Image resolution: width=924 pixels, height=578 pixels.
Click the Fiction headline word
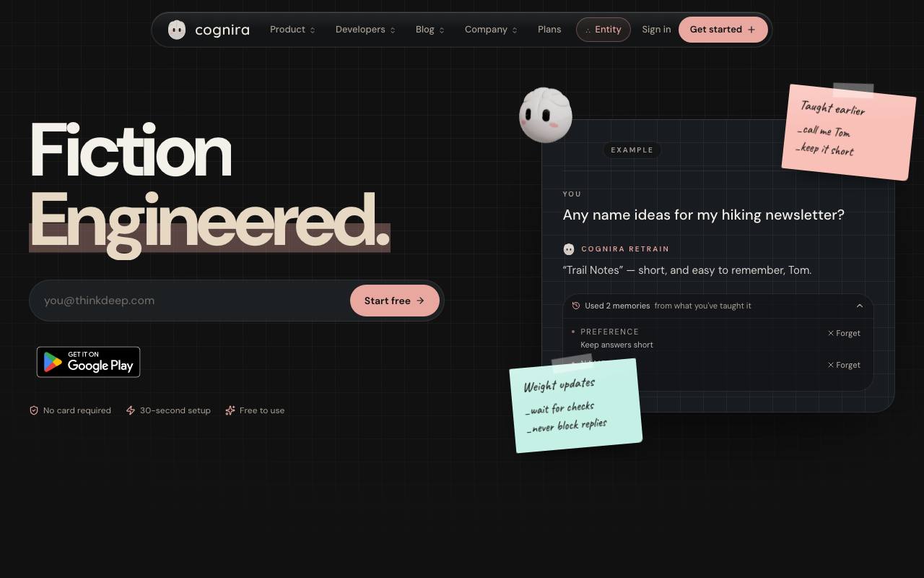(x=131, y=150)
